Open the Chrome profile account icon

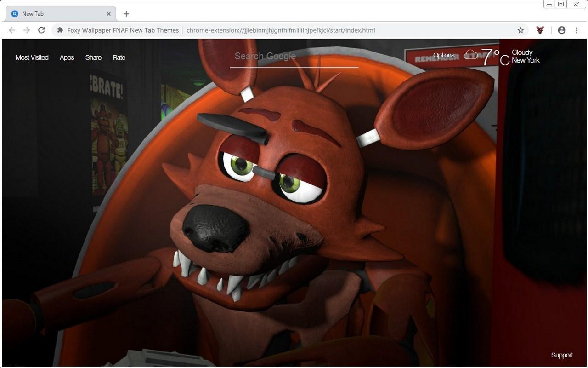(561, 30)
